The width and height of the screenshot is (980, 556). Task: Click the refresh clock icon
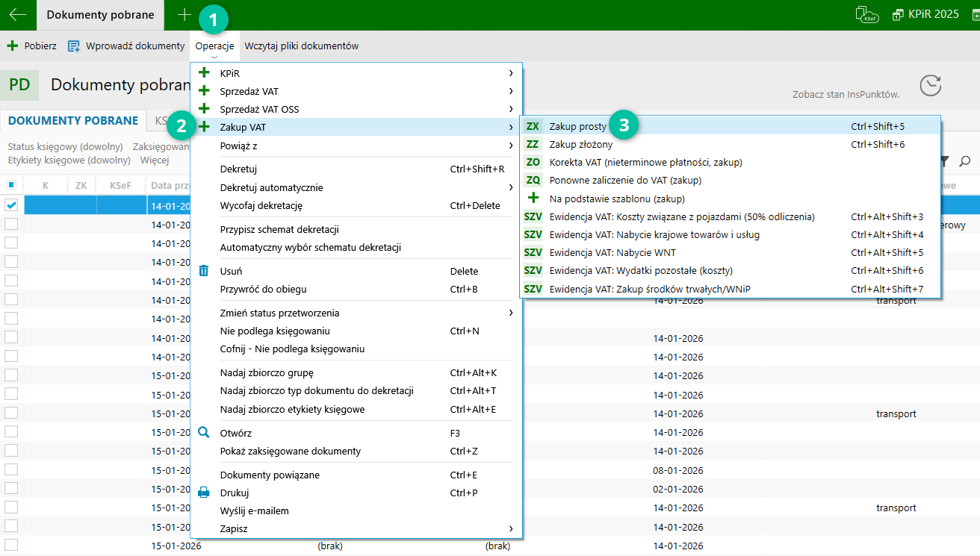930,86
